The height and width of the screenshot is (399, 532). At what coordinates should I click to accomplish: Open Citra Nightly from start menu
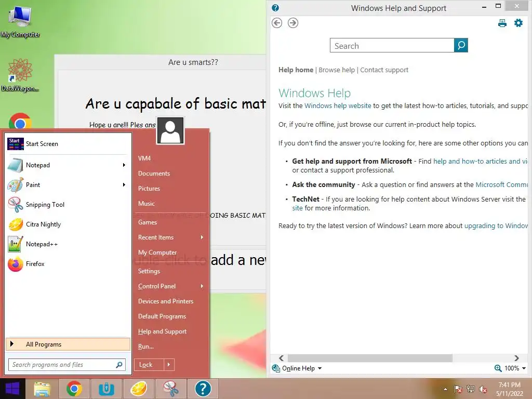coord(68,224)
